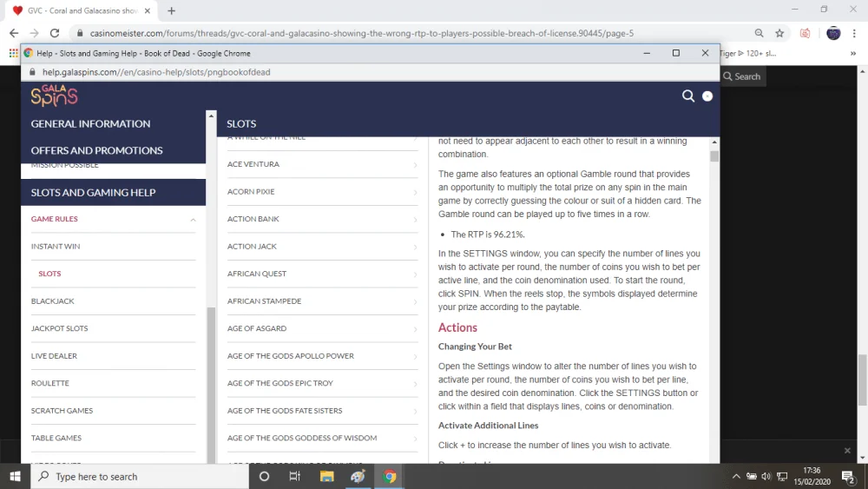Click the left sidebar scrollbar thumb
868x489 pixels.
click(211, 385)
